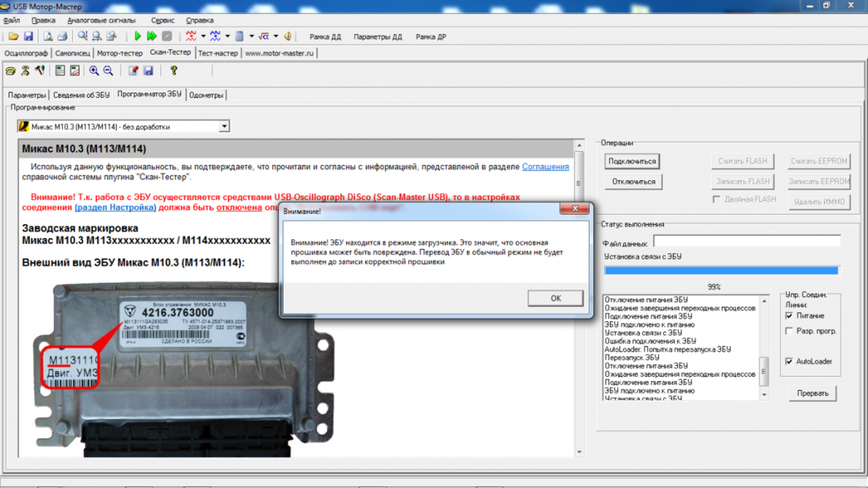Click the printer icon in the top toolbar

click(62, 36)
